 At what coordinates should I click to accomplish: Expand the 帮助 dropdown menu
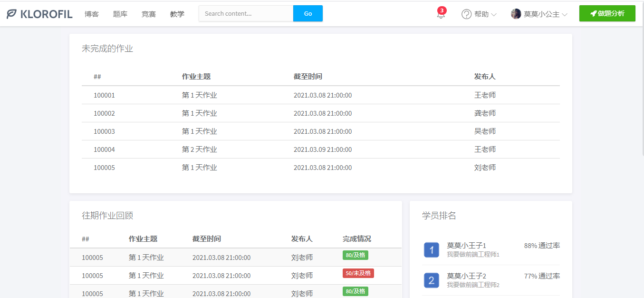point(479,14)
